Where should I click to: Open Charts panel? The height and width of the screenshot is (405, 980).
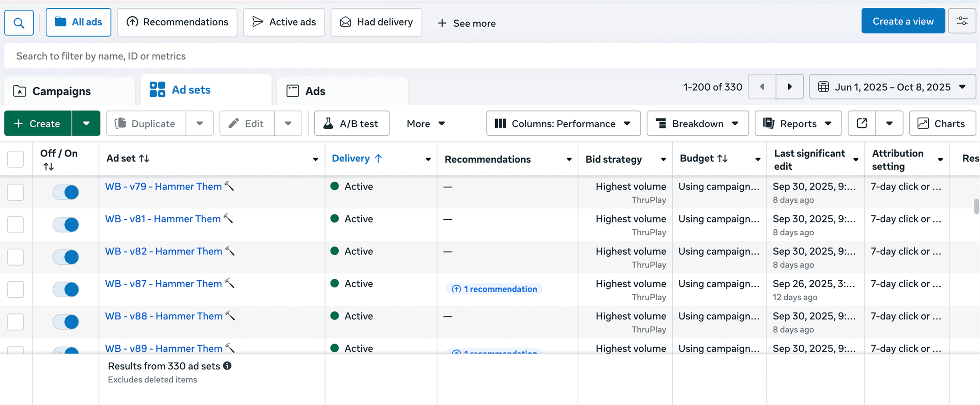942,123
